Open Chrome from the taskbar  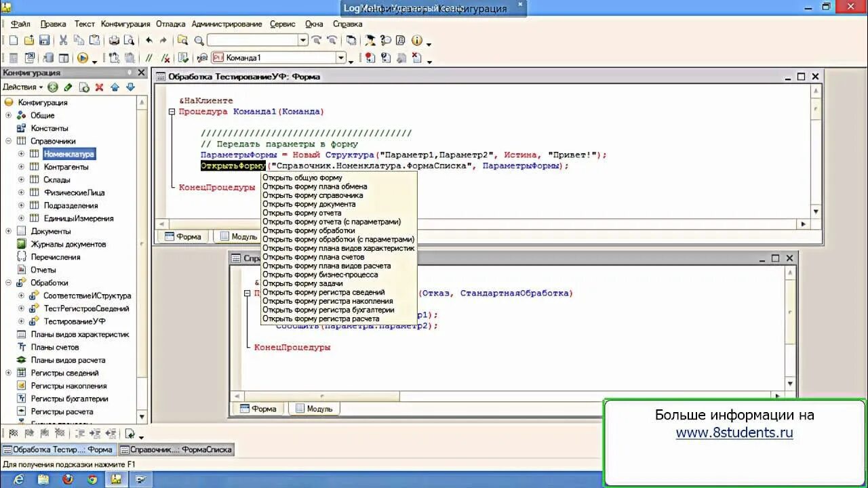pos(92,480)
